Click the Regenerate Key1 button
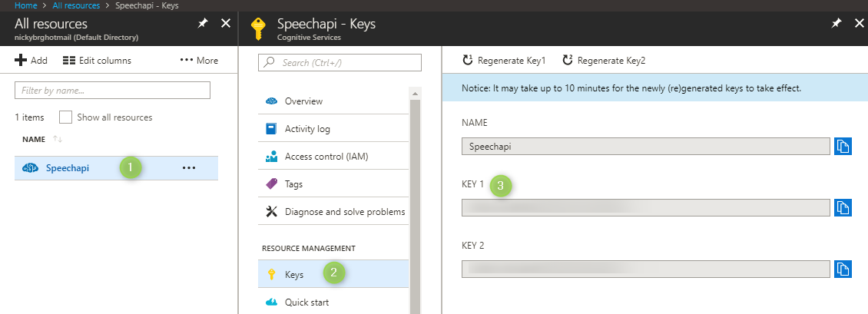Image resolution: width=868 pixels, height=314 pixels. 504,60
